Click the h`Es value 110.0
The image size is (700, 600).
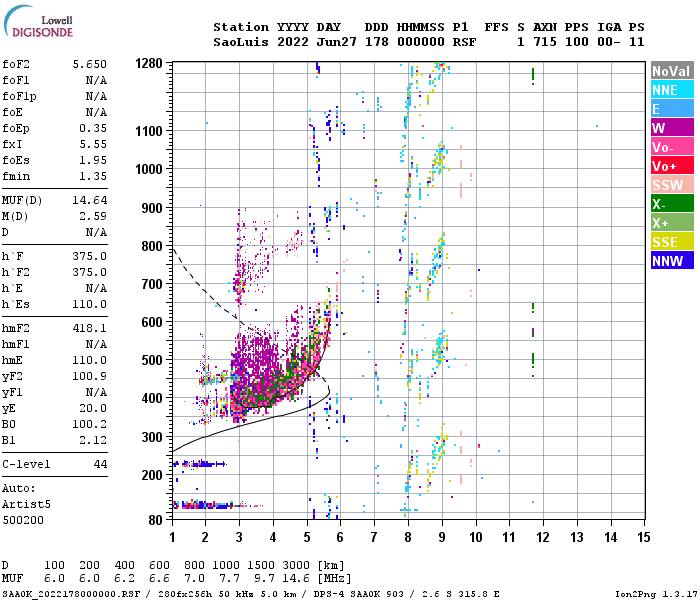click(90, 304)
